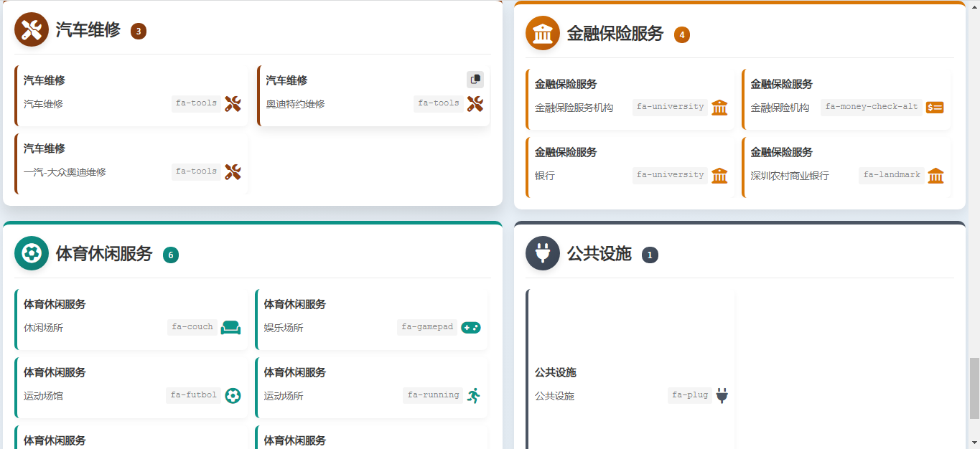Click the 金融保险服务 header bank icon
The width and height of the screenshot is (980, 449).
click(x=543, y=34)
